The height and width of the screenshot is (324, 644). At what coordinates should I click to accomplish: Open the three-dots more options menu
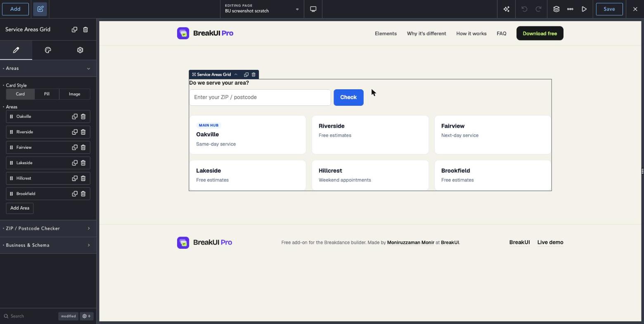pos(570,9)
